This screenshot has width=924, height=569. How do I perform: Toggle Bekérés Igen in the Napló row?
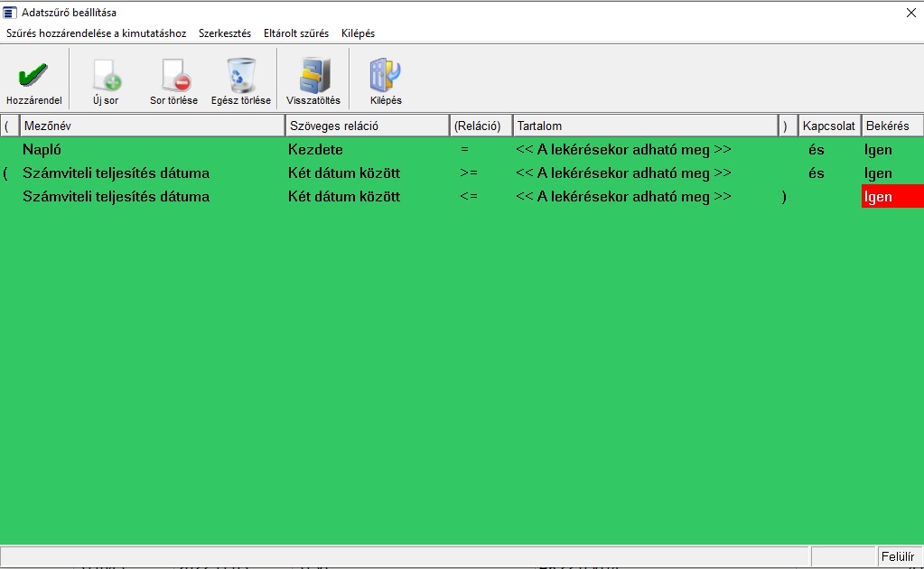tap(878, 150)
